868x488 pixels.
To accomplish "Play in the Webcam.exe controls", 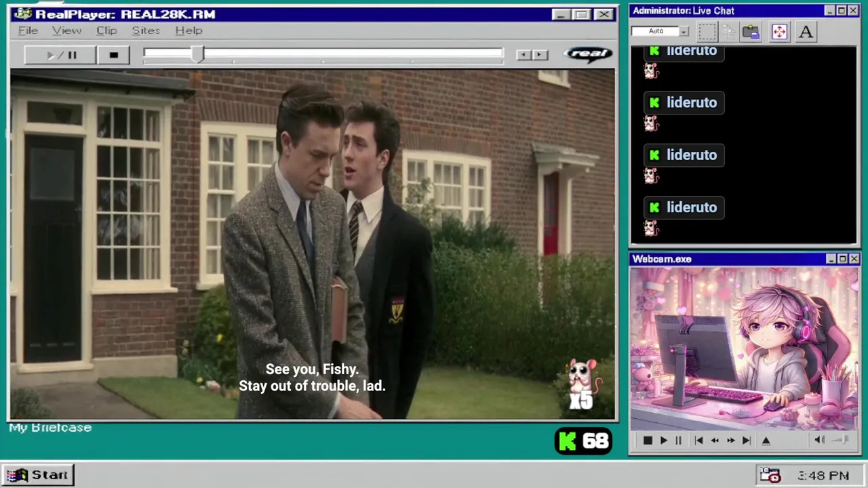I will pyautogui.click(x=664, y=441).
